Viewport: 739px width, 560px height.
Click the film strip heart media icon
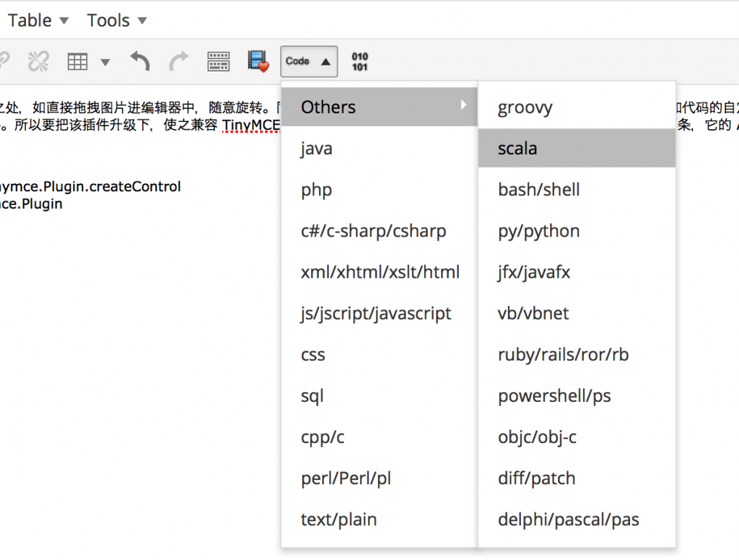258,61
